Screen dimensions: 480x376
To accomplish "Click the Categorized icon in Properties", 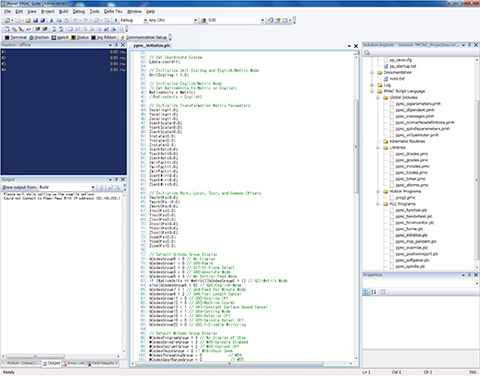I will pos(366,292).
